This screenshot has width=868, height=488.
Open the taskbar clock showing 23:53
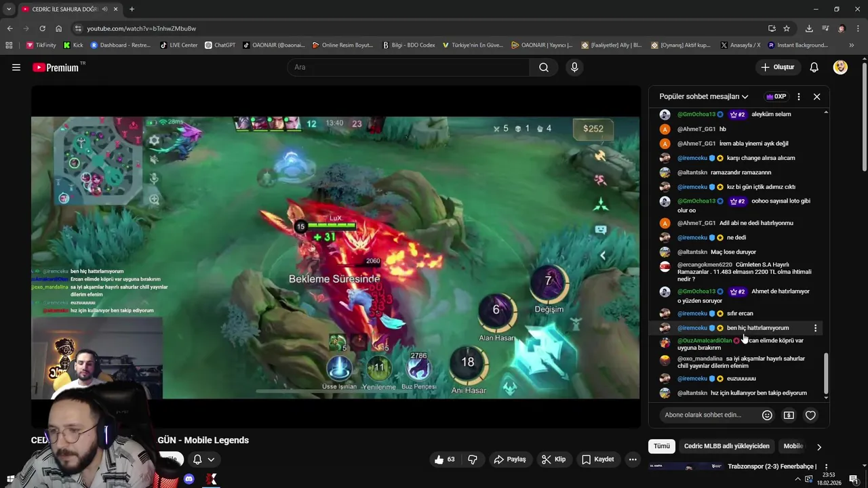coord(829,479)
